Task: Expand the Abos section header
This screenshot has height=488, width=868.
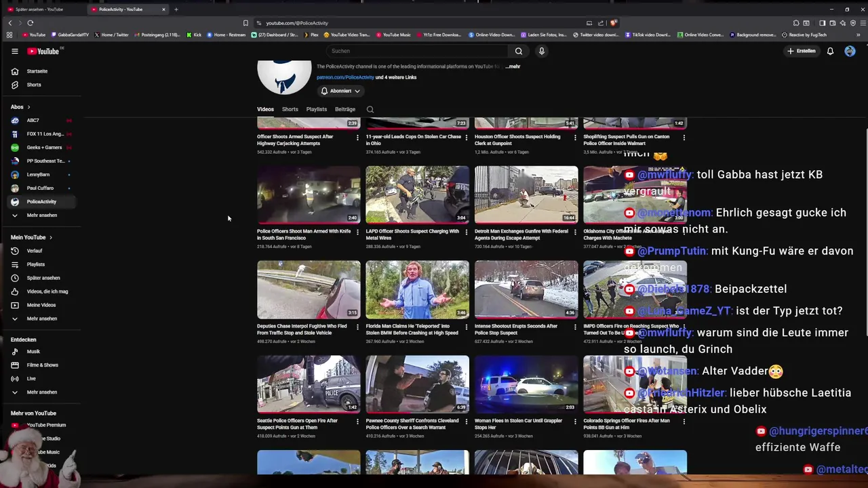Action: (20, 106)
